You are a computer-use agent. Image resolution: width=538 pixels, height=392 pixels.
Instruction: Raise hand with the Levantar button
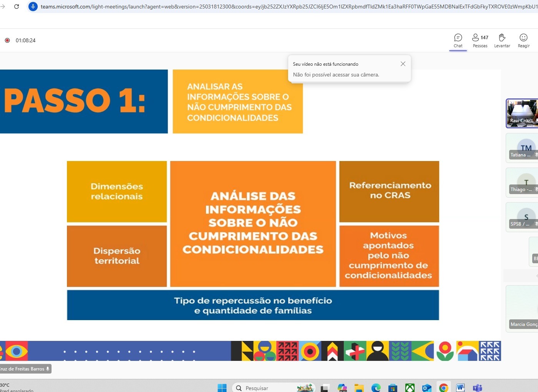point(502,40)
